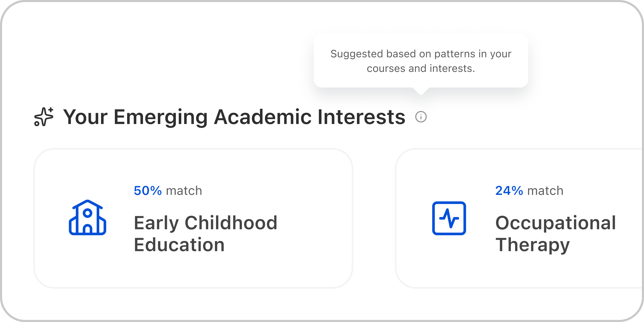Click the blue 50% percentage

click(x=148, y=191)
